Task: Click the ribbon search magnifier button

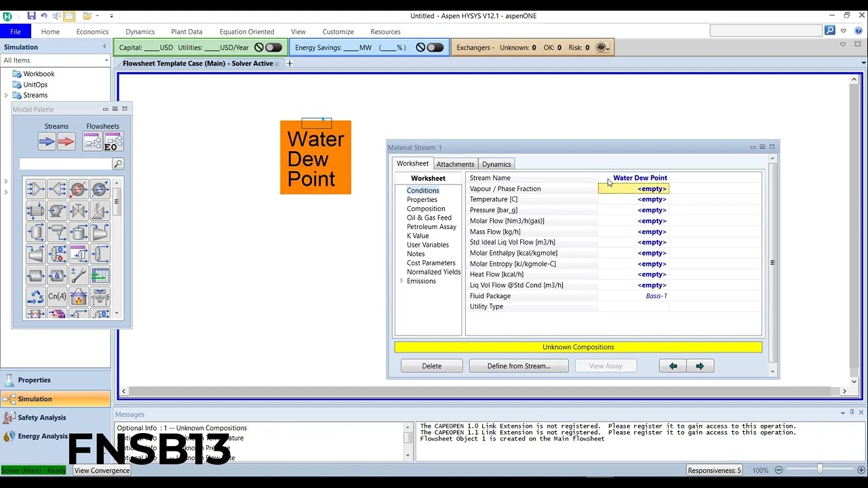Action: [830, 30]
